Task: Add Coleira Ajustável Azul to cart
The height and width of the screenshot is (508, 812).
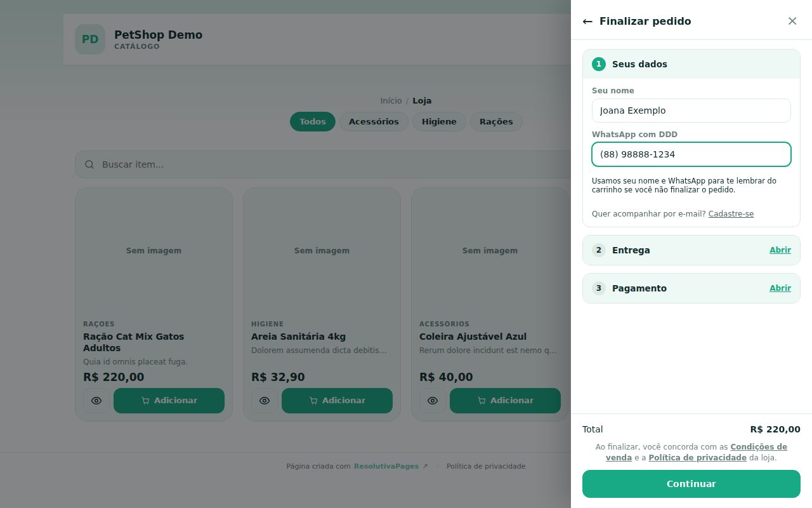Action: point(505,401)
